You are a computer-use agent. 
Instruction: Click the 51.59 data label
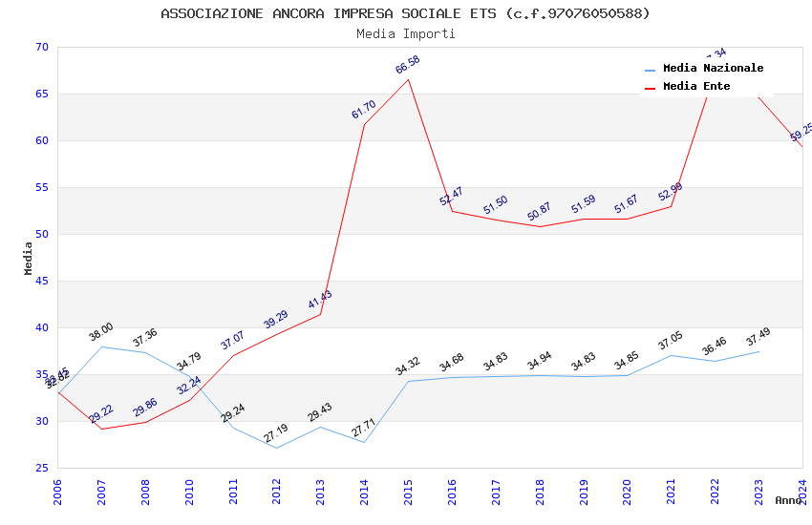click(584, 204)
